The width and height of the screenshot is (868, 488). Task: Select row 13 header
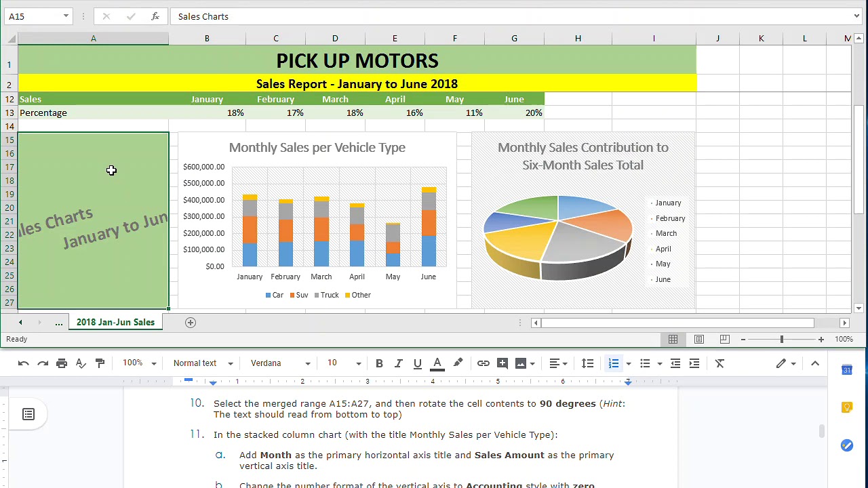click(9, 113)
